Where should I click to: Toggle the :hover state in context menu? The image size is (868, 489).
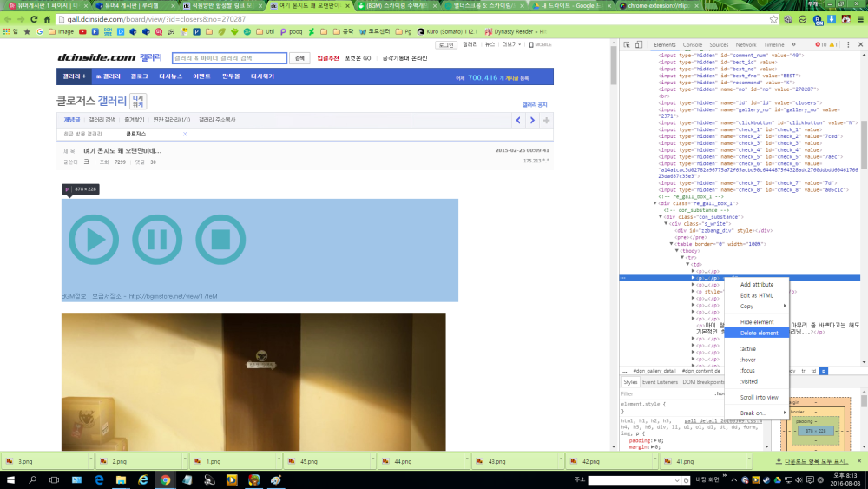748,360
